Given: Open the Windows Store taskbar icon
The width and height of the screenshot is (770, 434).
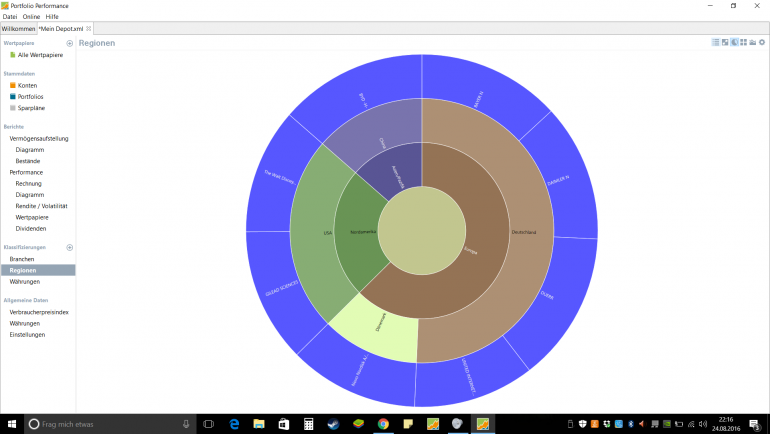Looking at the screenshot, I should click(284, 424).
